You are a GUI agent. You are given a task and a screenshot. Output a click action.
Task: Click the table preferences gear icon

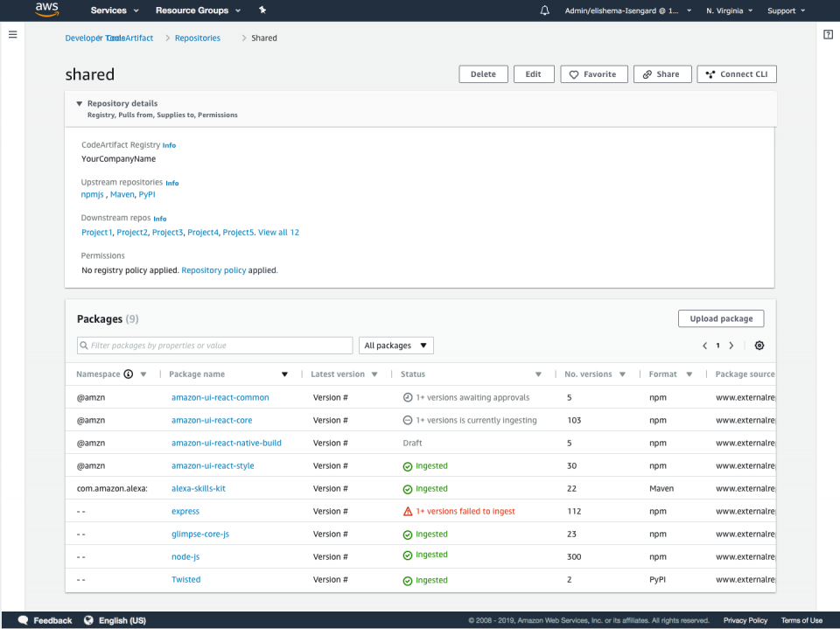[759, 346]
